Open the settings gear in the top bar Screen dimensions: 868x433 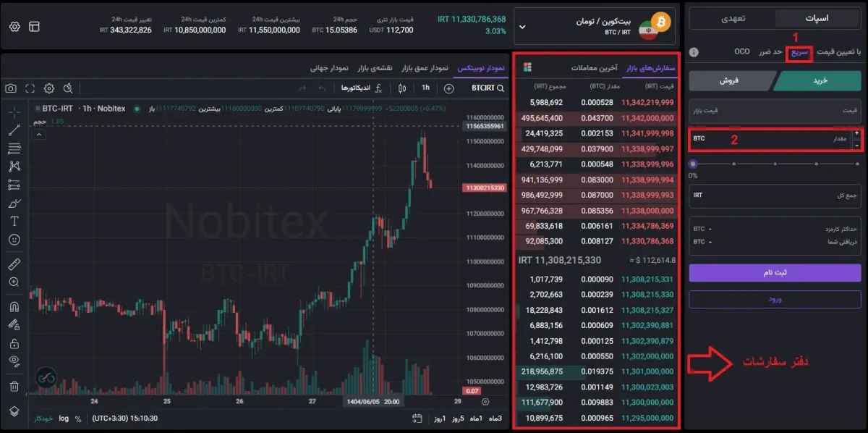tap(14, 26)
